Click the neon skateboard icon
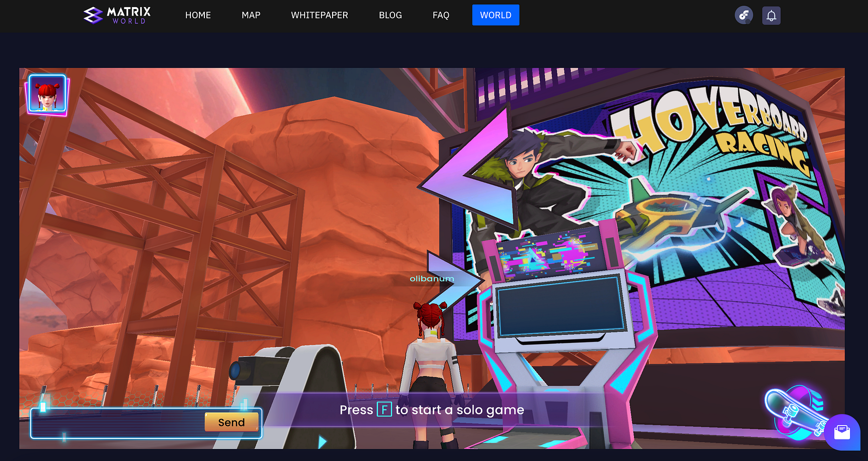This screenshot has width=868, height=461. (794, 411)
